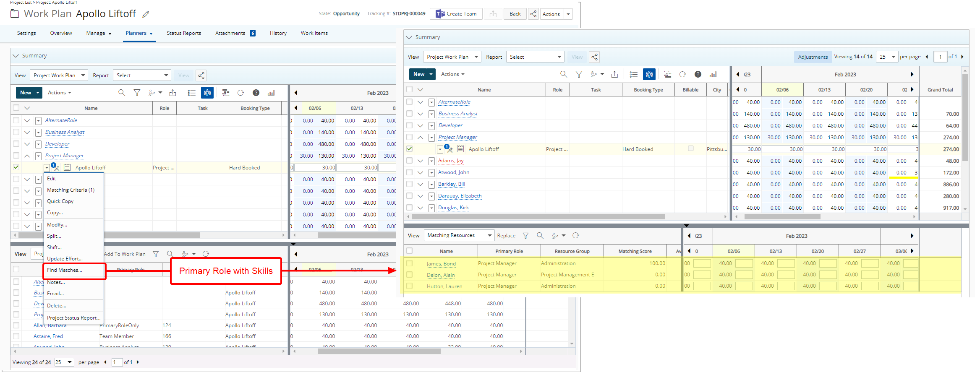Click filter icon next to Replace
The width and height of the screenshot is (980, 372).
525,236
